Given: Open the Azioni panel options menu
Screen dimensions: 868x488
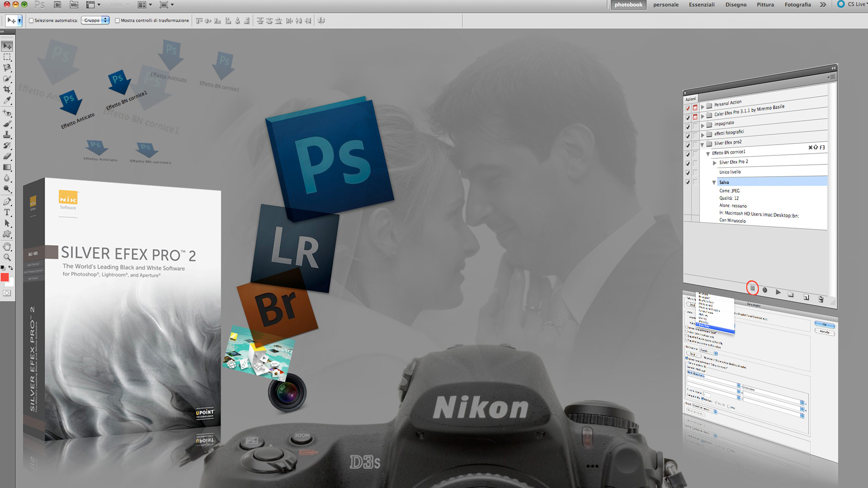Looking at the screenshot, I should pyautogui.click(x=831, y=77).
